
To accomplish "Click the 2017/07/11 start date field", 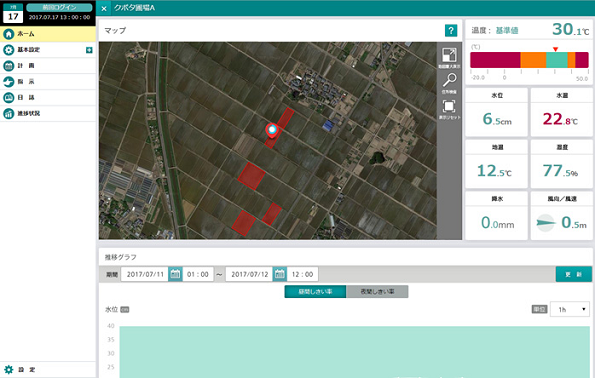I will [x=145, y=274].
